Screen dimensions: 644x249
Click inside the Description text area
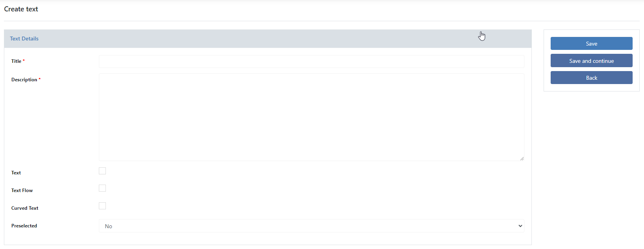311,117
